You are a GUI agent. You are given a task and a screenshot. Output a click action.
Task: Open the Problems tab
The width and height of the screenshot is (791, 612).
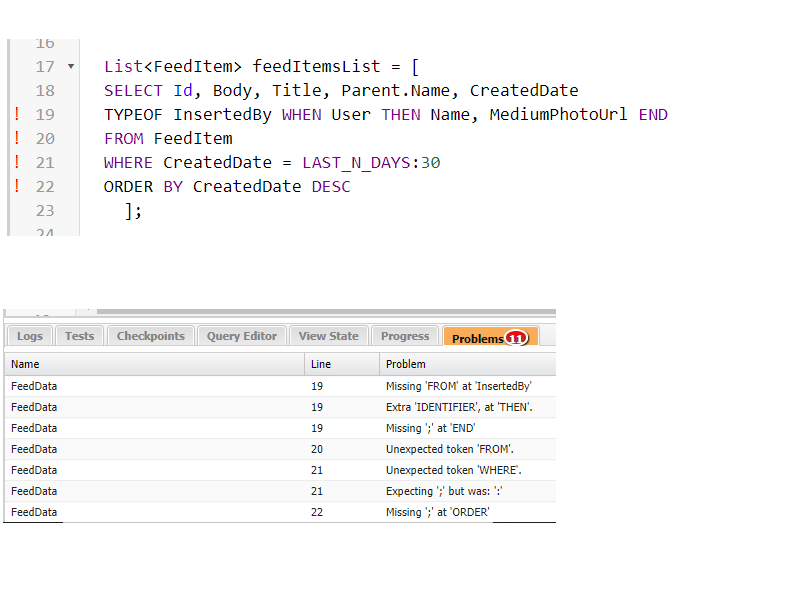[x=478, y=338]
